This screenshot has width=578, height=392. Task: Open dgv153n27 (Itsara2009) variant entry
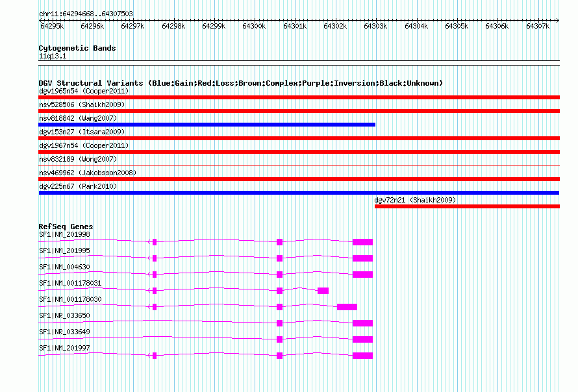pos(82,132)
